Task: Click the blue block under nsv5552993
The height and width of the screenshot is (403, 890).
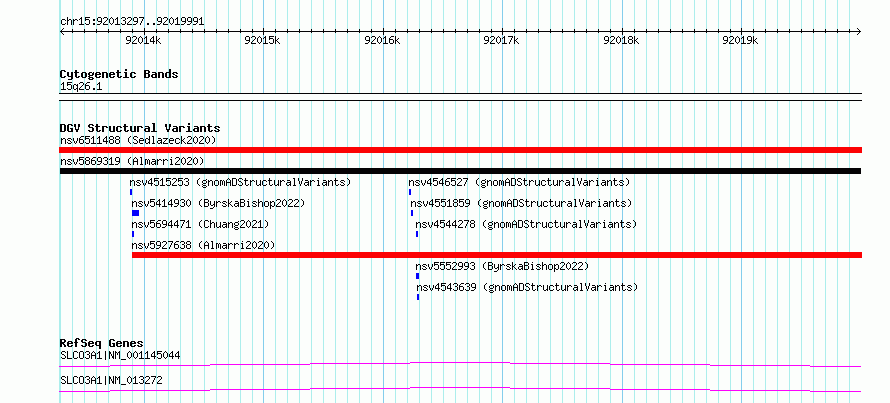Action: (x=418, y=276)
